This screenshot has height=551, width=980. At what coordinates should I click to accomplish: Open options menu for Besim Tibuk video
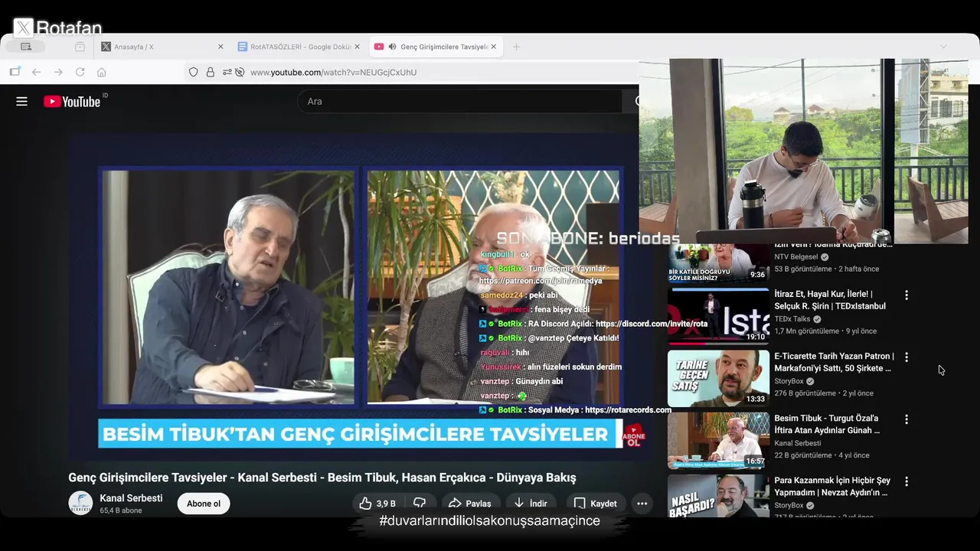(x=906, y=419)
